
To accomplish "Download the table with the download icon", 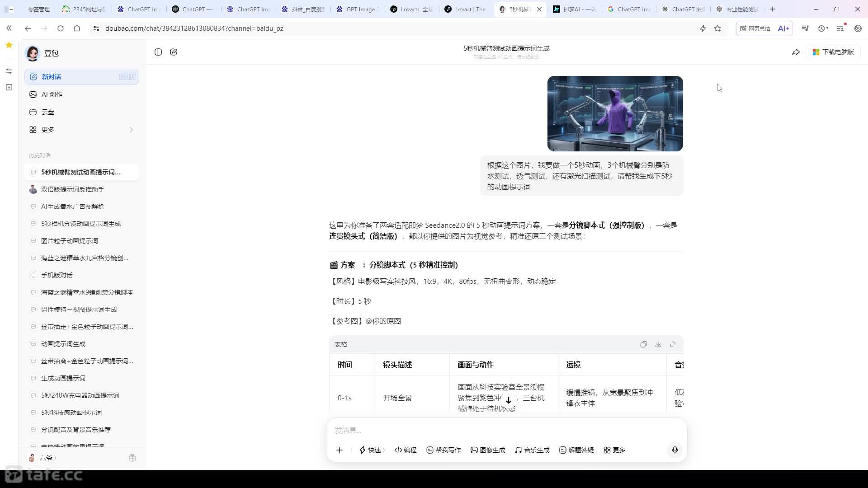I will [658, 344].
